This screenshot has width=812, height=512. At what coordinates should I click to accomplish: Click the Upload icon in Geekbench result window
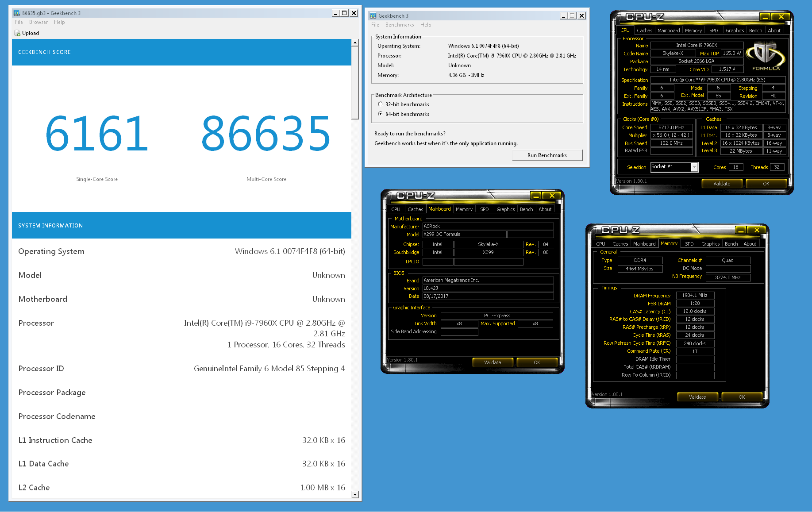pyautogui.click(x=17, y=33)
